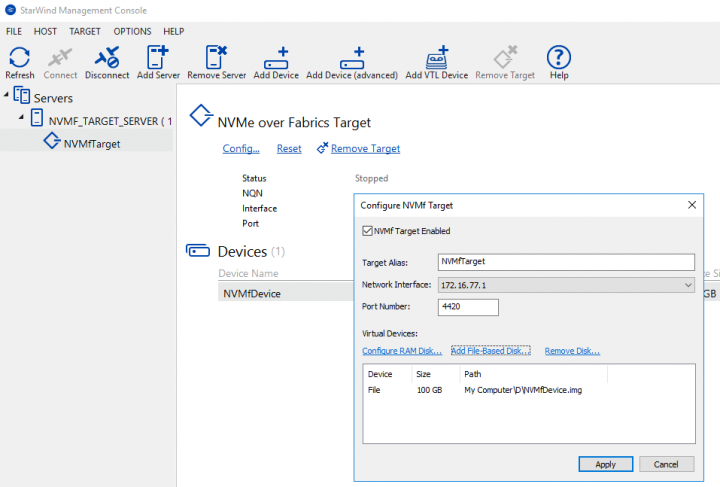Toggle the NVMf Target Enabled checkbox
The image size is (720, 487).
click(367, 231)
